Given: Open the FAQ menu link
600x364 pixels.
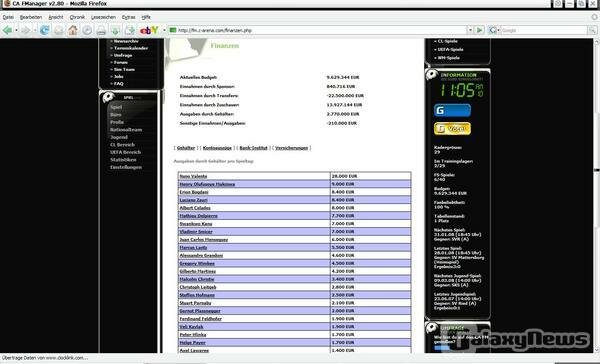Looking at the screenshot, I should tap(119, 83).
